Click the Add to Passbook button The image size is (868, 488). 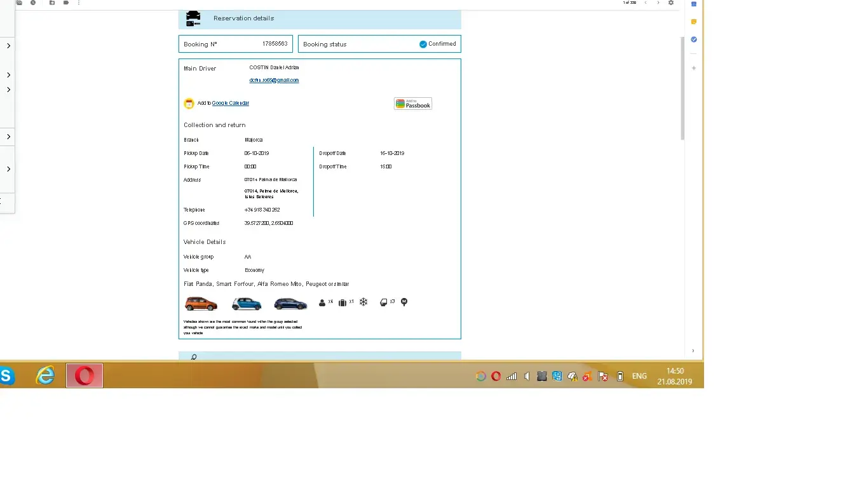[x=413, y=104]
